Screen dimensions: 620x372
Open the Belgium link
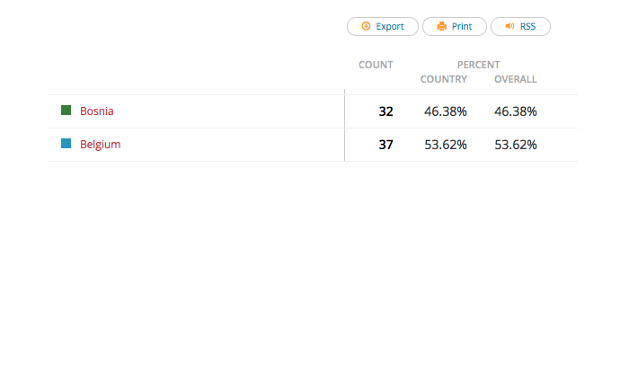100,144
